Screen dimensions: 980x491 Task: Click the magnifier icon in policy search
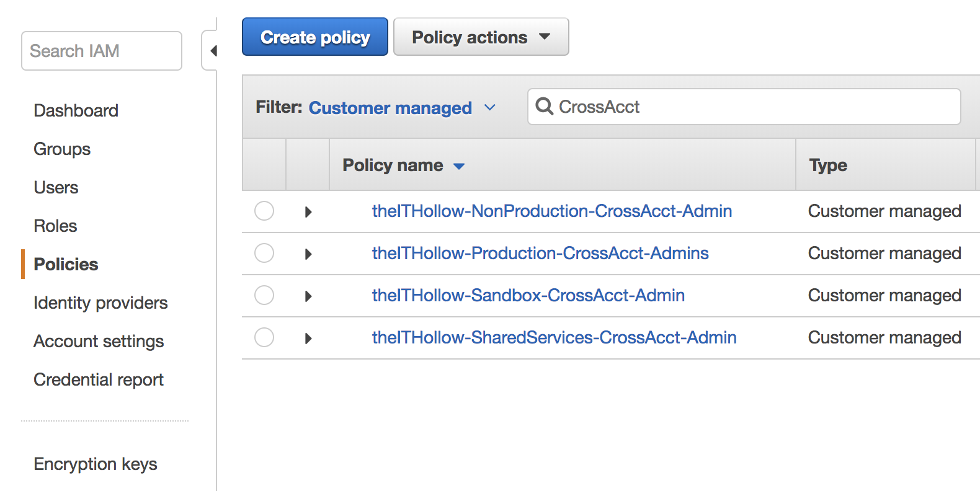(x=544, y=107)
